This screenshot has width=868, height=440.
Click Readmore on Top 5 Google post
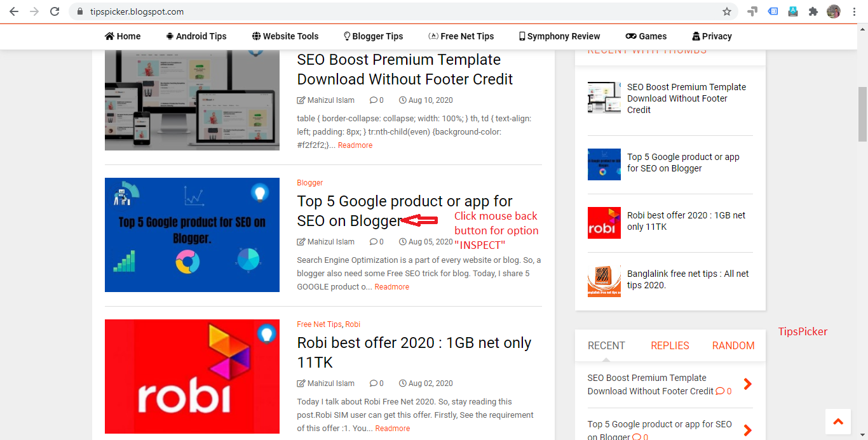point(392,287)
